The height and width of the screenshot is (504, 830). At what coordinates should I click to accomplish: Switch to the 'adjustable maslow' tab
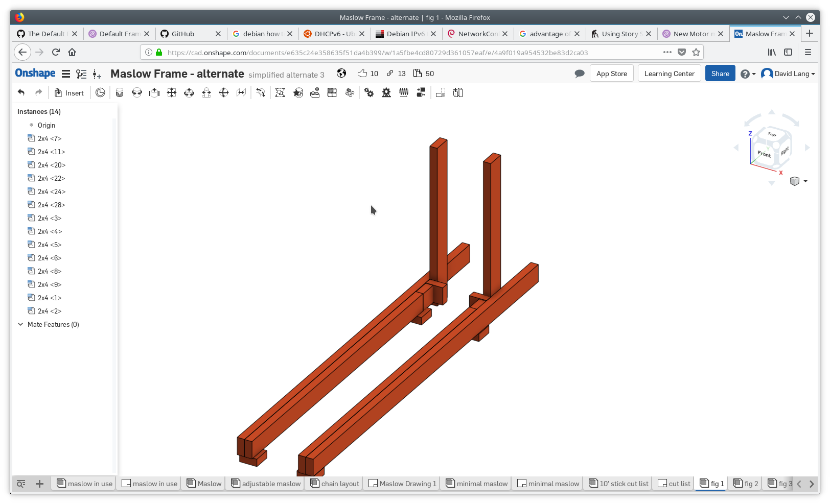[266, 484]
